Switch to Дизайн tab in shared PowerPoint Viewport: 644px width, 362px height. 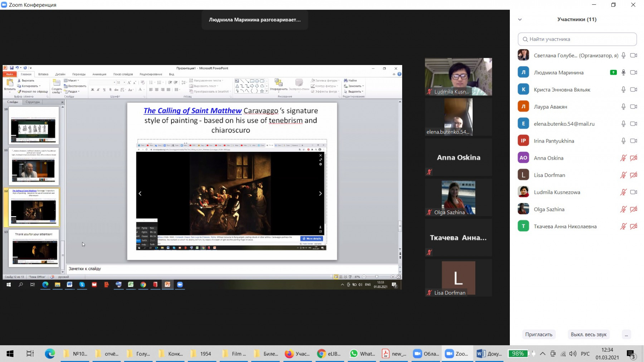click(60, 74)
